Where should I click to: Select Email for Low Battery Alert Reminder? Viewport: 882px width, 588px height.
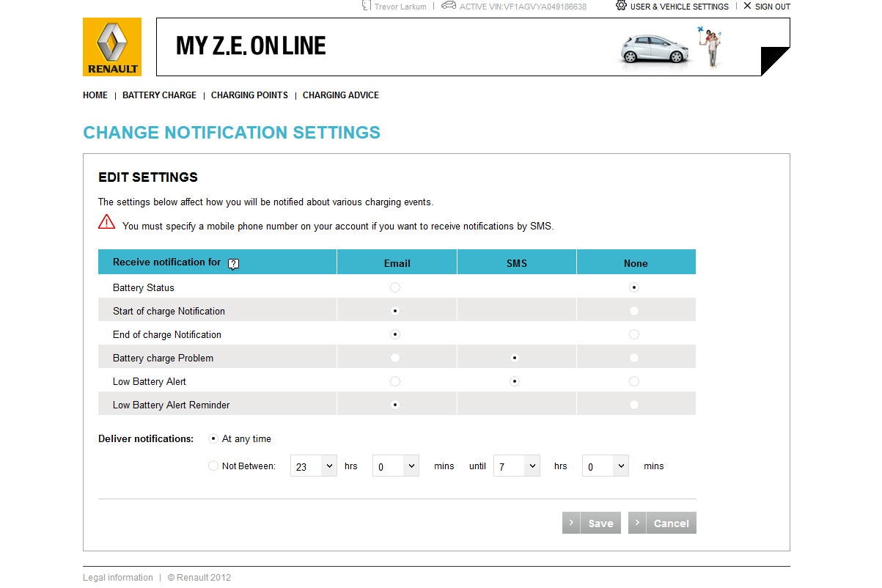[x=395, y=405]
